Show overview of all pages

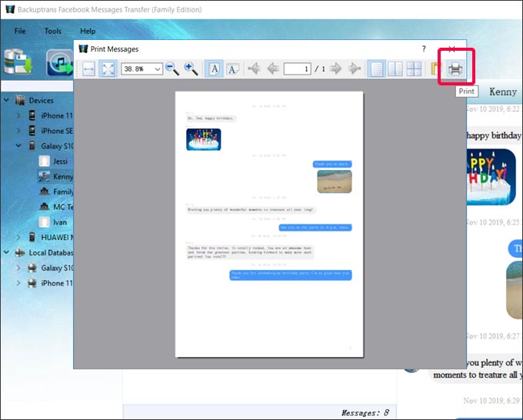[x=414, y=69]
